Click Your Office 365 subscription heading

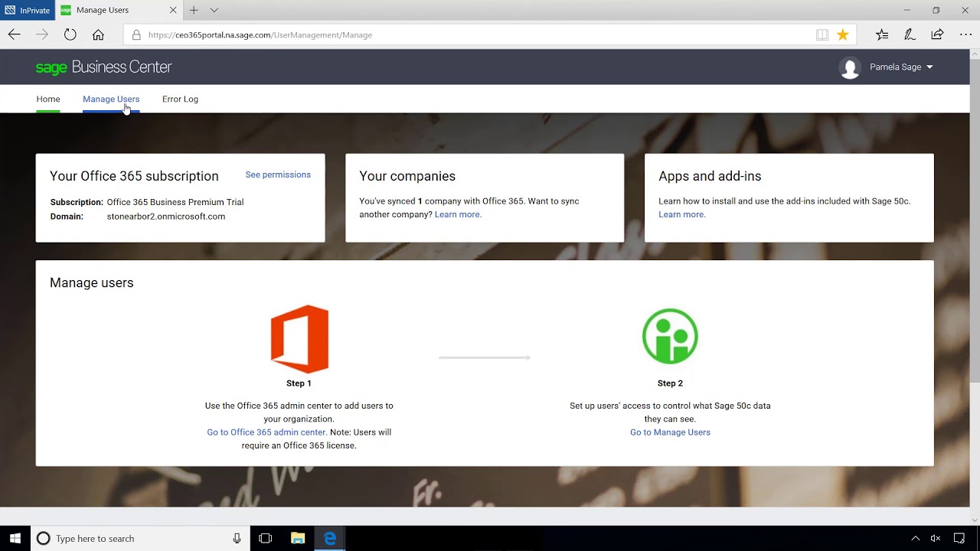click(134, 176)
